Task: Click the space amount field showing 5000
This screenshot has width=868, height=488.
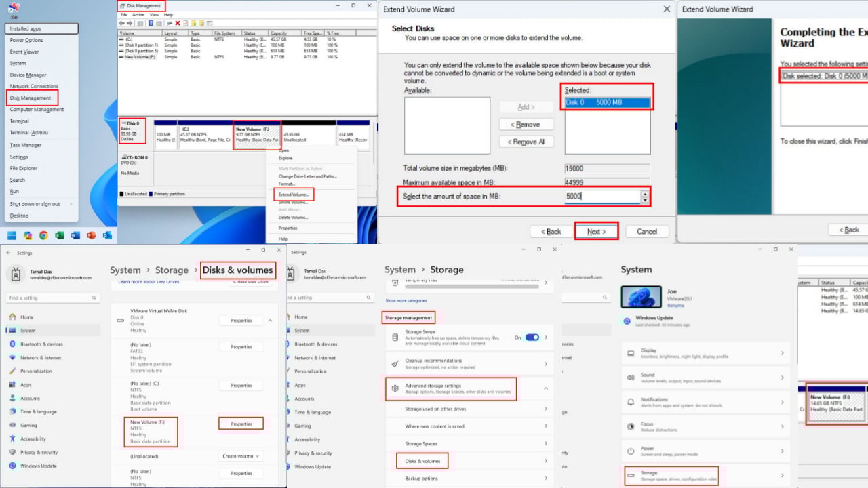Action: click(x=601, y=197)
